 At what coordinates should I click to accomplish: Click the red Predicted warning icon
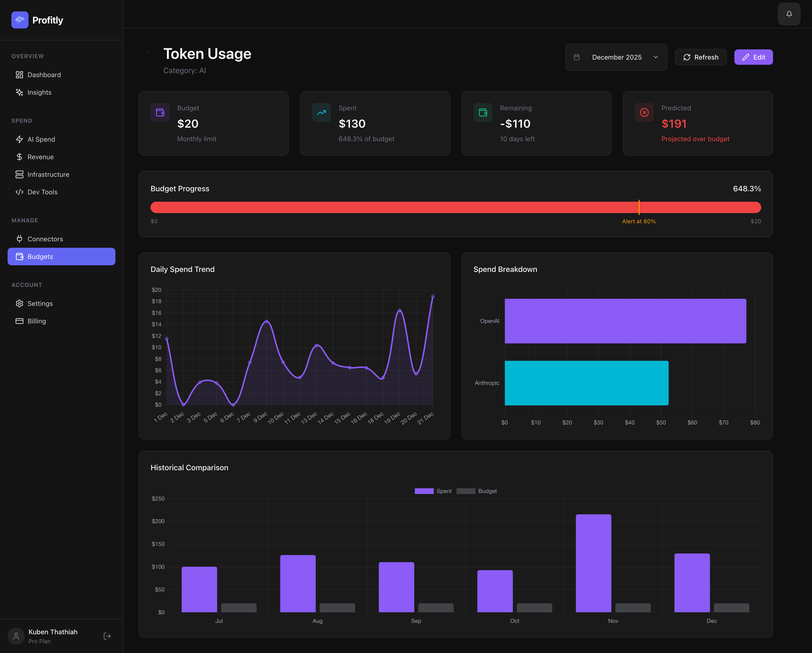click(x=644, y=112)
